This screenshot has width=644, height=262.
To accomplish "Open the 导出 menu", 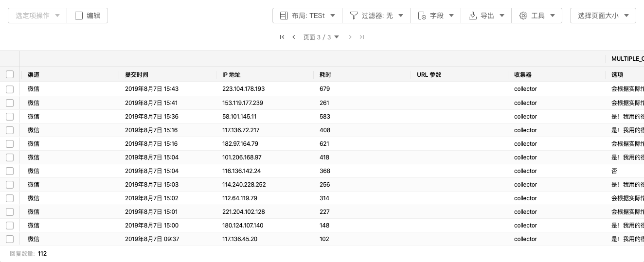I will pos(486,16).
